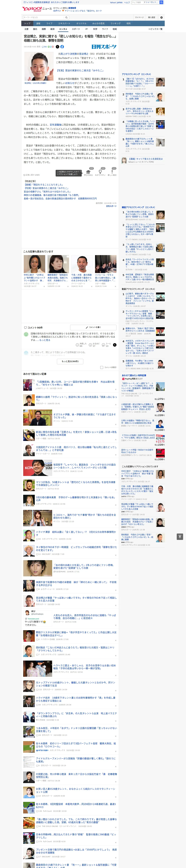
Task: Select the スポーツ category
Action: pos(76,29)
